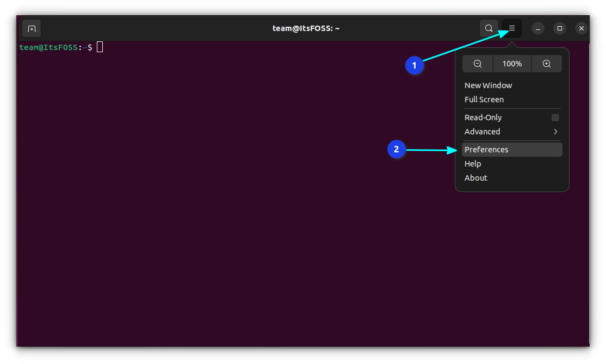The image size is (606, 364).
Task: Click the 100% zoom level indicator
Action: point(511,64)
